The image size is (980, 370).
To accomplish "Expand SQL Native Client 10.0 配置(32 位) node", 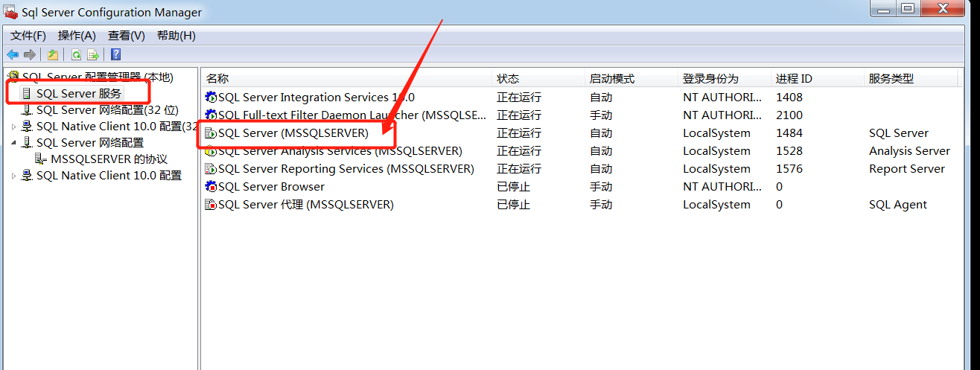I will tap(13, 127).
